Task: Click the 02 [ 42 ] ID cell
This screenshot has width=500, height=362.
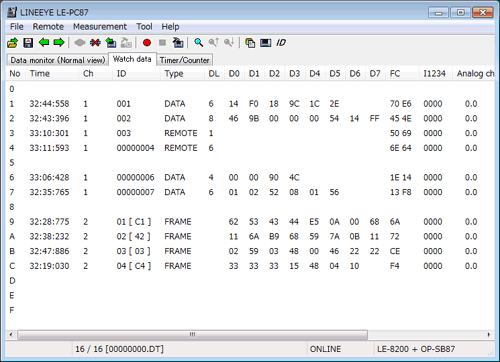Action: pos(134,236)
